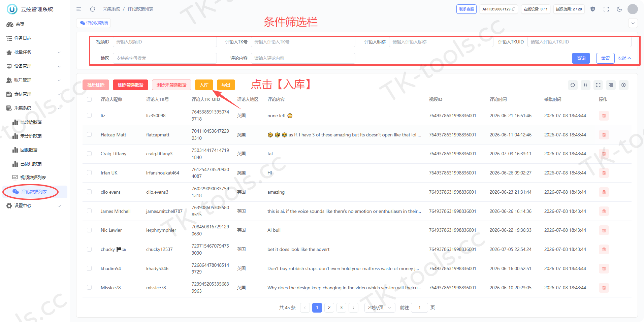The image size is (644, 322).
Task: Focus the 地区 search input
Action: (165, 58)
